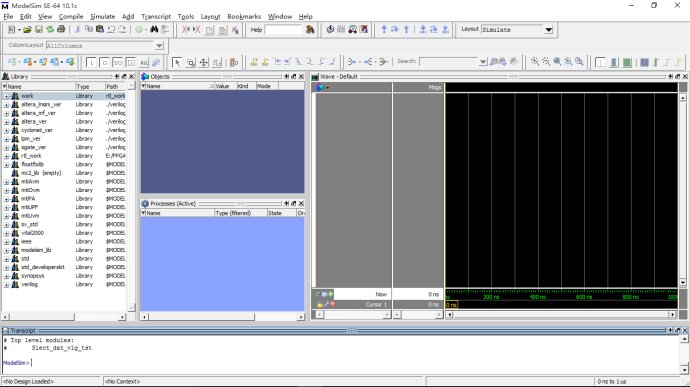Click the Print toolbar icon
The image size is (690, 387).
[61, 29]
